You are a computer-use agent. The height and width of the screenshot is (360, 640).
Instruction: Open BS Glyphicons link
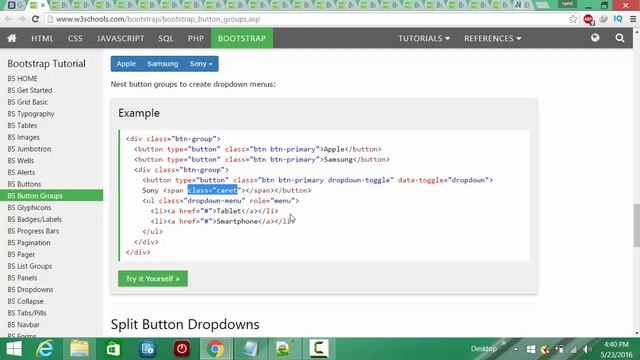pos(29,207)
